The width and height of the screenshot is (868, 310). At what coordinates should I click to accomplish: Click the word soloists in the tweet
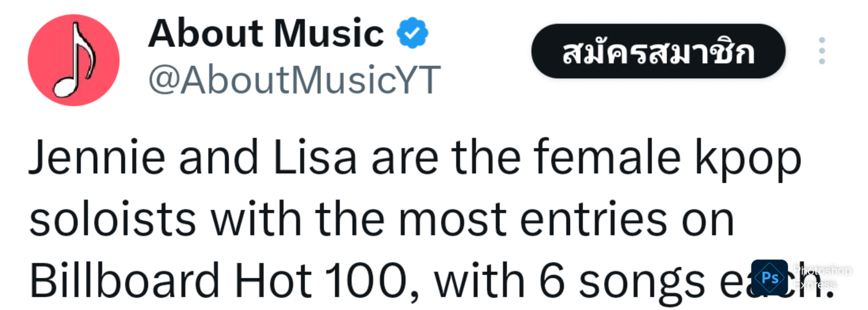tap(112, 219)
